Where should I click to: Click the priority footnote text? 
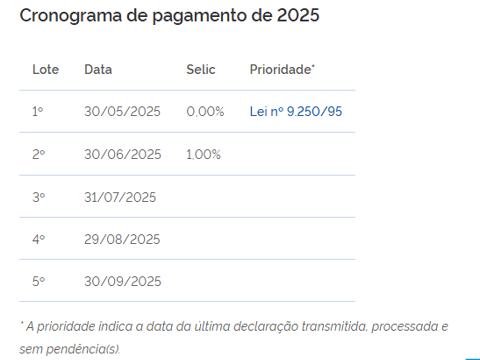234,338
